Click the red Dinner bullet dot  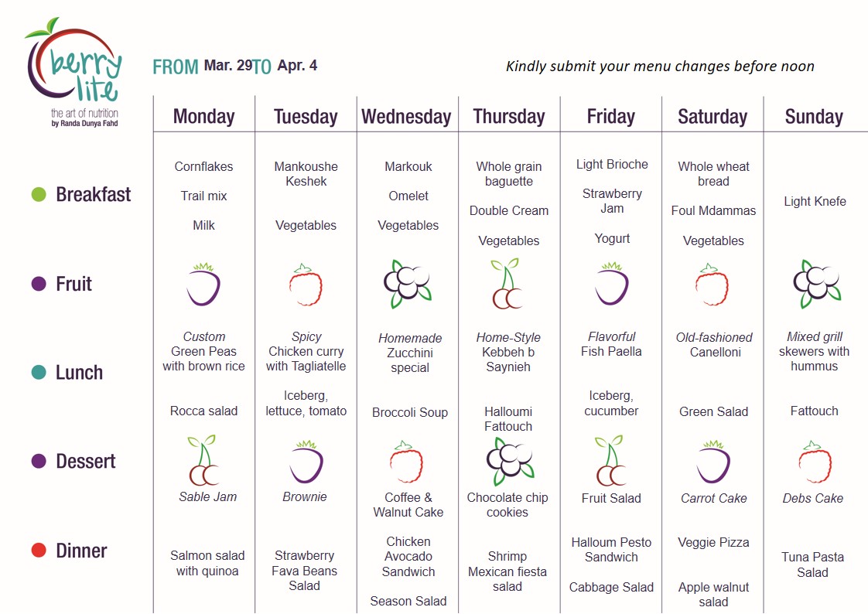(39, 551)
